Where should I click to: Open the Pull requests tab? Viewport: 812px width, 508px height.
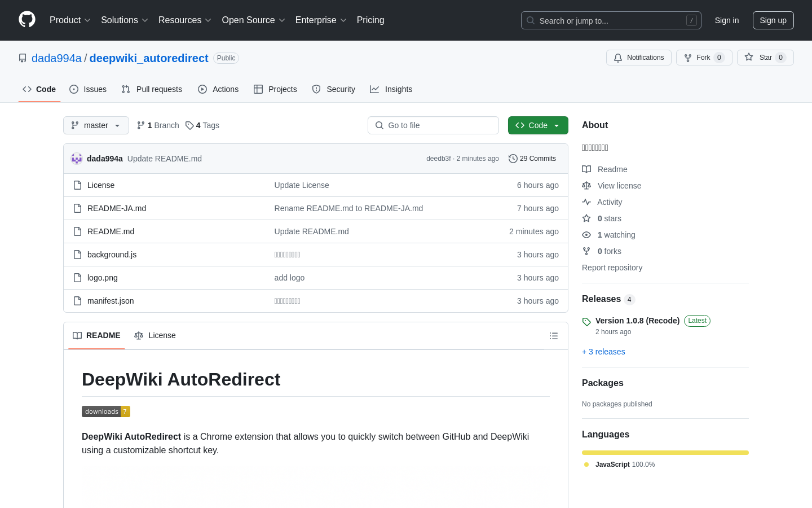click(x=152, y=89)
